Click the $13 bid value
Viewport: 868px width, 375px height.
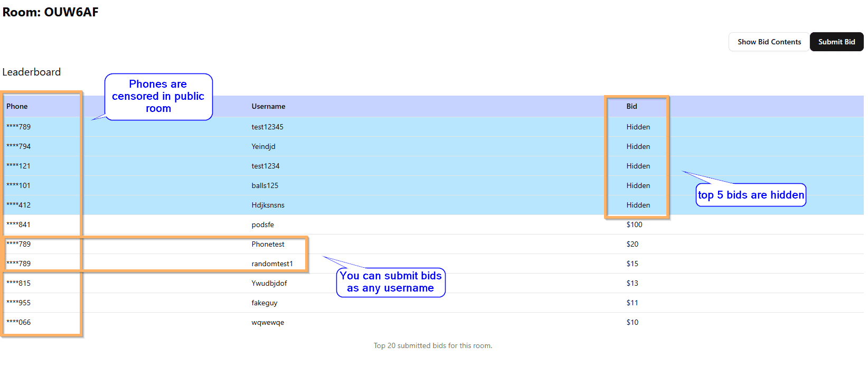coord(632,283)
